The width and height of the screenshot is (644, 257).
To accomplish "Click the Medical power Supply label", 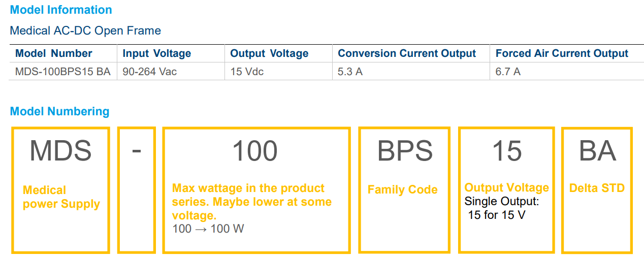I will (61, 197).
